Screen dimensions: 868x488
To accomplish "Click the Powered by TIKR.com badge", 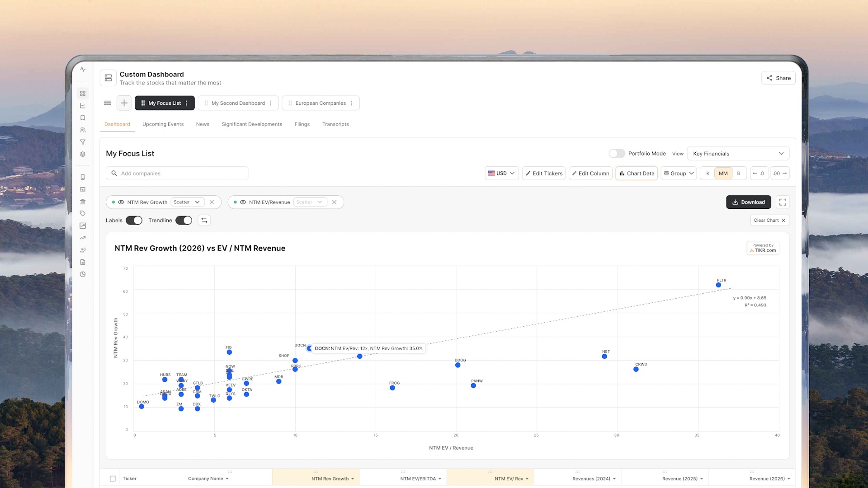I will click(x=763, y=248).
